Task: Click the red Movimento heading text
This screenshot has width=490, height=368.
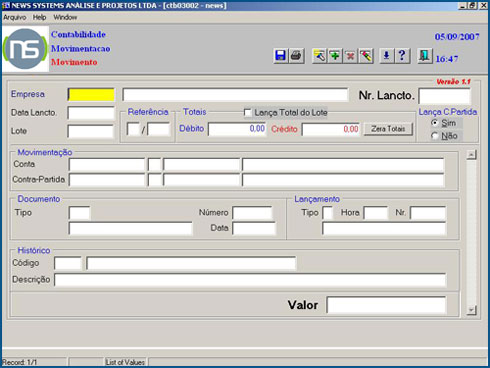Action: click(x=74, y=62)
